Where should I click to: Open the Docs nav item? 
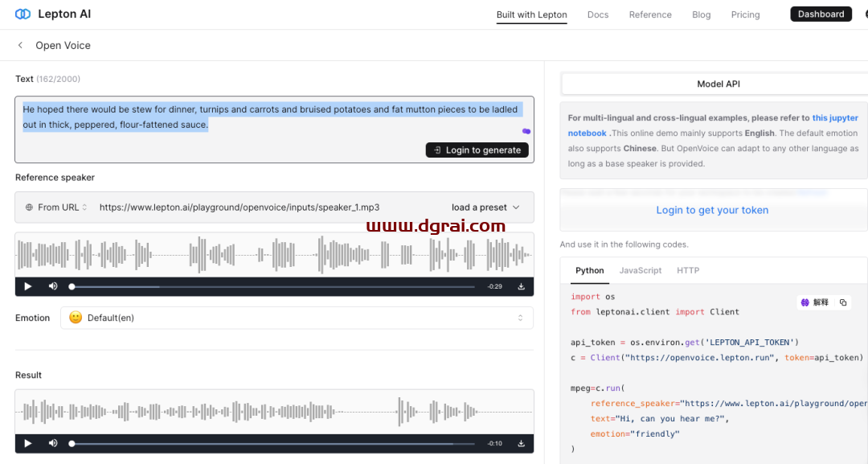(598, 15)
